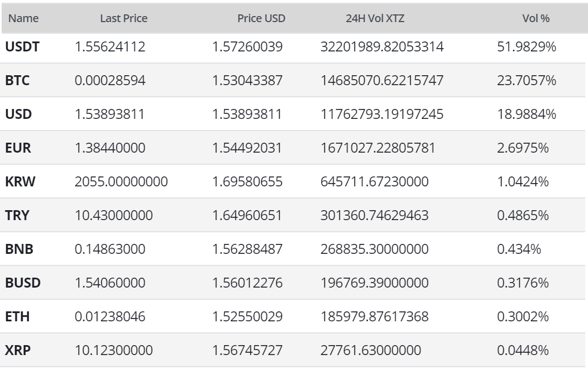
Task: Click BUSD volume share 0.3176%
Action: coord(523,283)
